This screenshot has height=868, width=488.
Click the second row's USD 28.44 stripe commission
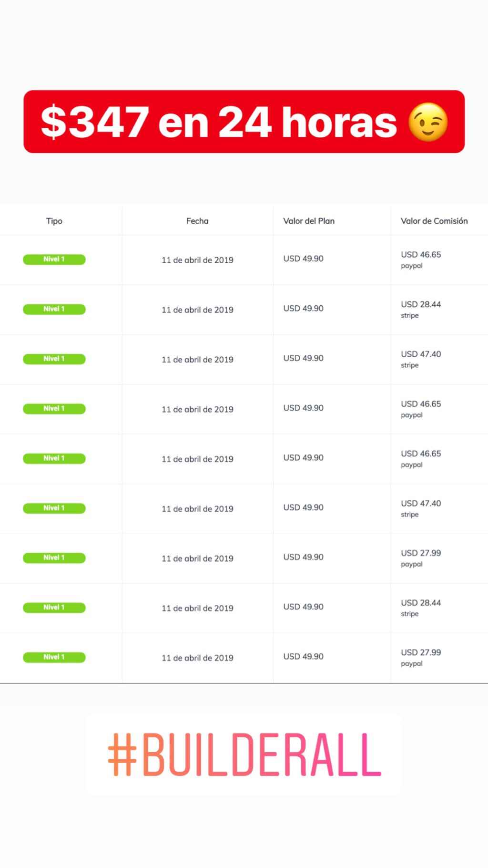coord(421,309)
